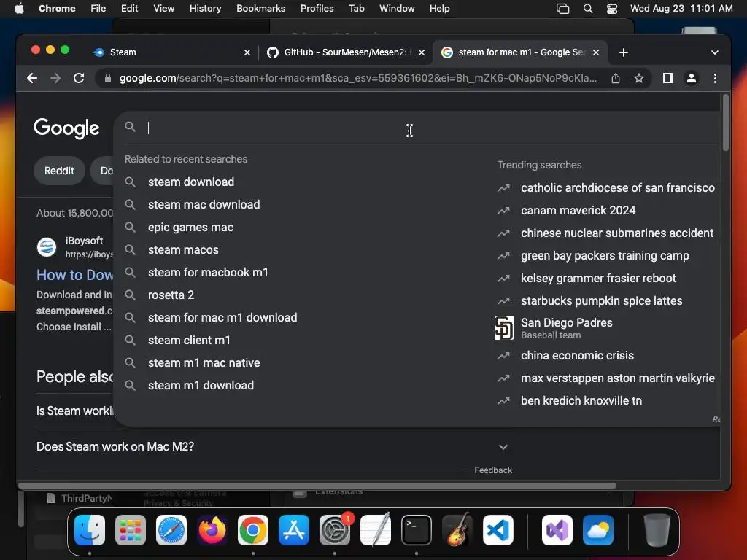Click the Feedback link
The width and height of the screenshot is (747, 560).
click(x=493, y=470)
